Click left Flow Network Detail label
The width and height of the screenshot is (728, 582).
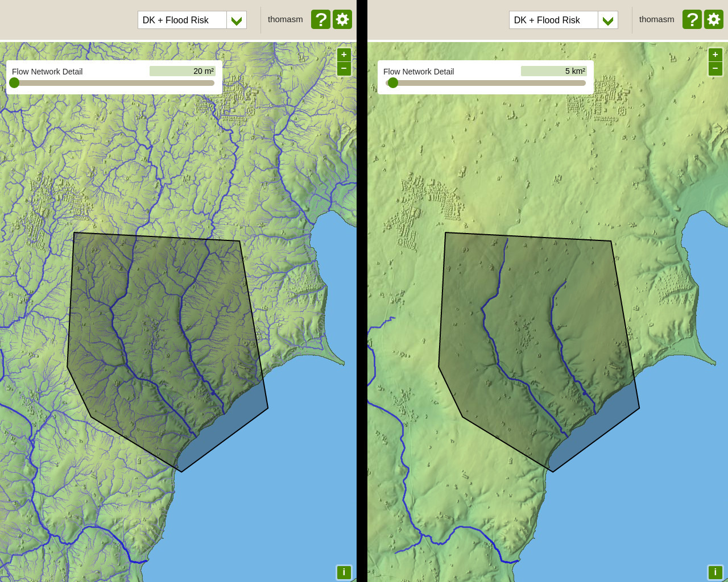point(47,72)
